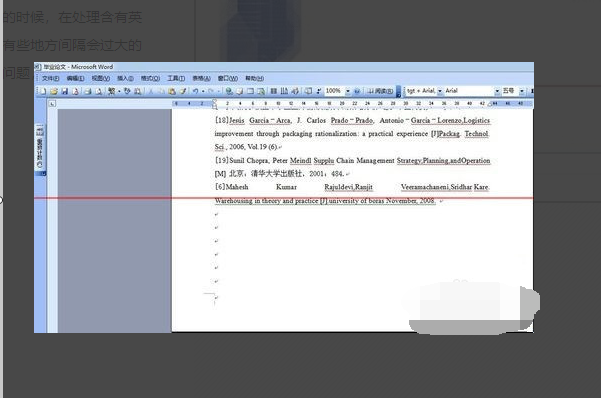Save document with floppy disk icon

tap(64, 91)
